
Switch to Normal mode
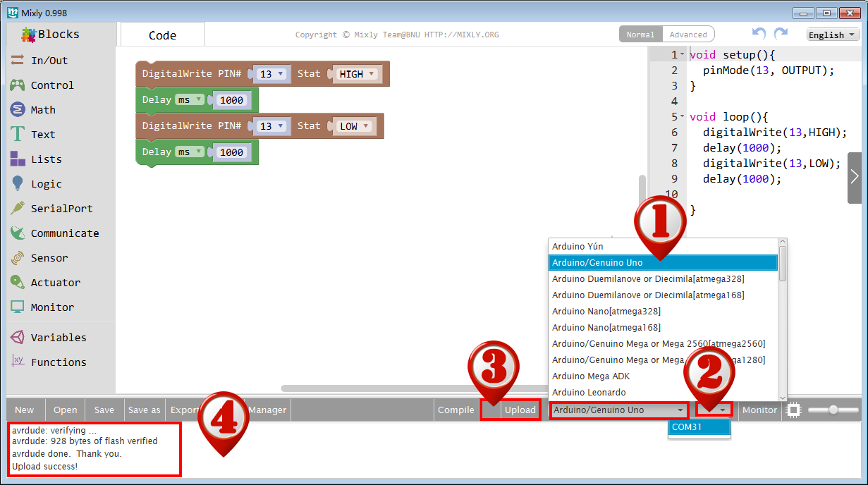(x=640, y=35)
